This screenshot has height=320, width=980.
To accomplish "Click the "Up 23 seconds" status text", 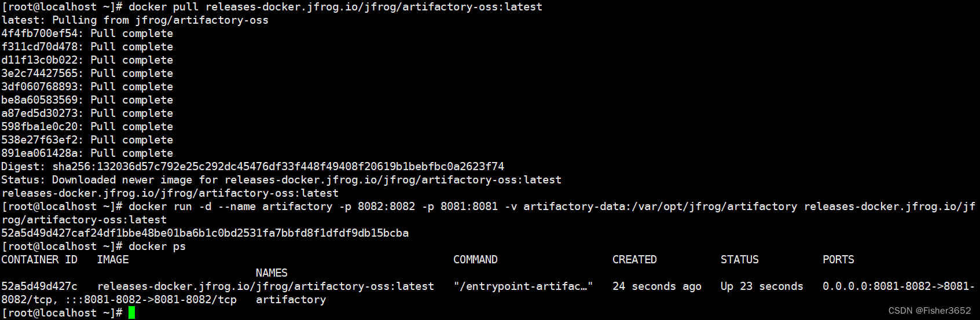I will (x=762, y=286).
